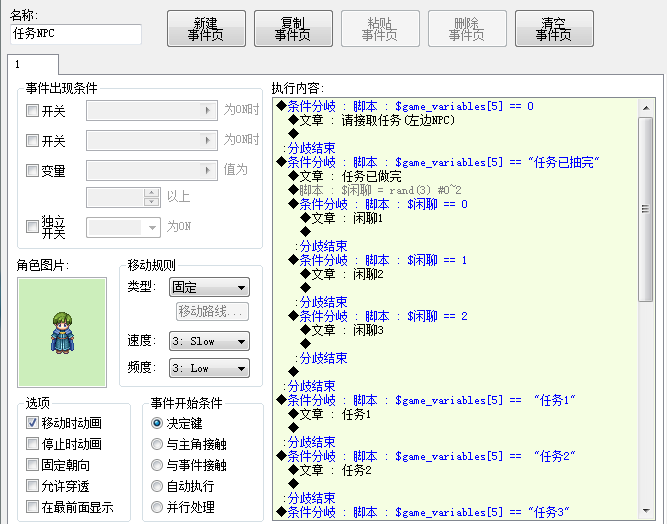Click the 复制事件页 button
Viewport: 667px width, 524px height.
293,28
